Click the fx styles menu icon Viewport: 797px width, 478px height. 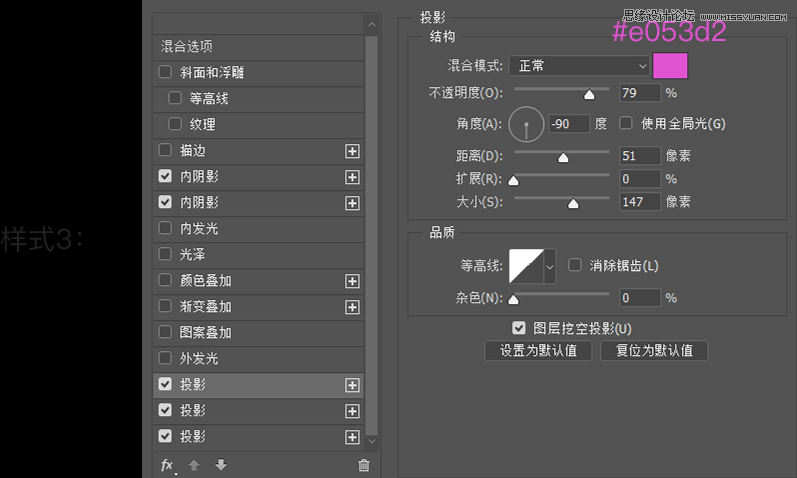(x=168, y=465)
